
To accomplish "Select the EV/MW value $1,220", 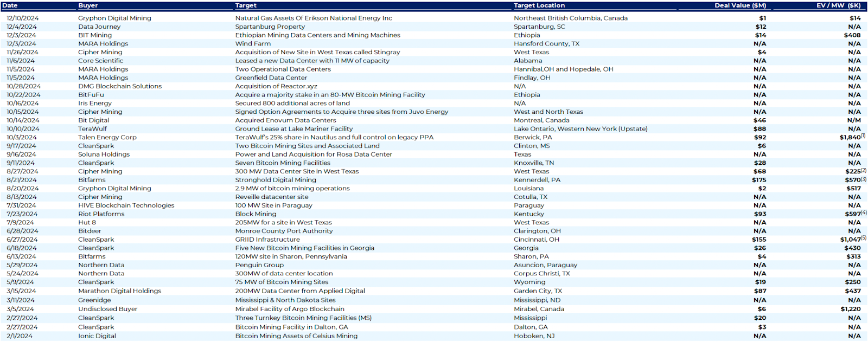I will (851, 309).
